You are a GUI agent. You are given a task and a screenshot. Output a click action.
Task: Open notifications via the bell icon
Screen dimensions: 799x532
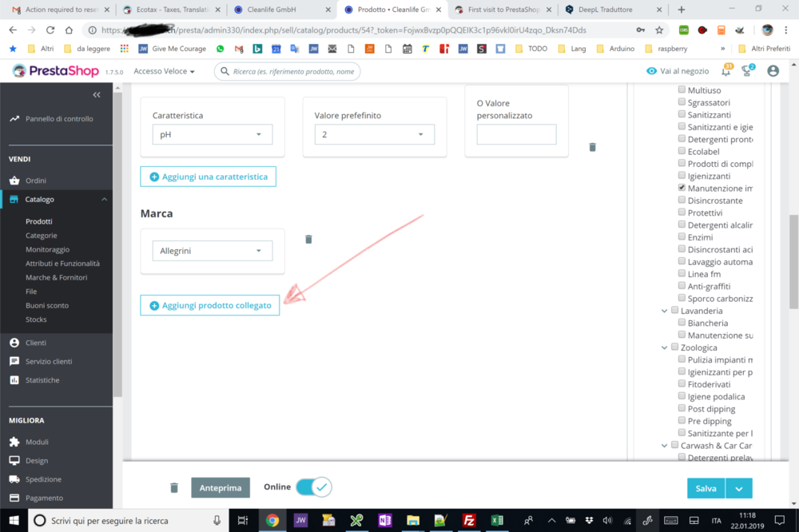coord(727,70)
